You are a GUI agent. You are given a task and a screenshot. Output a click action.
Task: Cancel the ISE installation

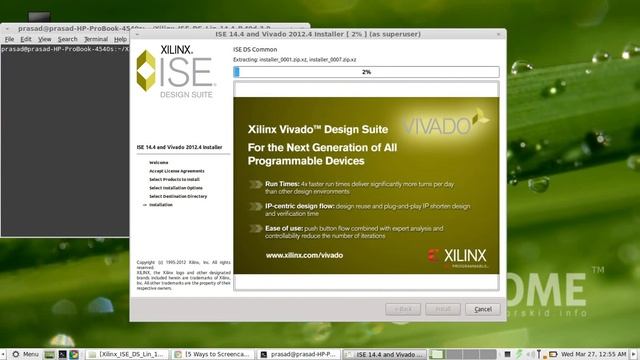[482, 309]
